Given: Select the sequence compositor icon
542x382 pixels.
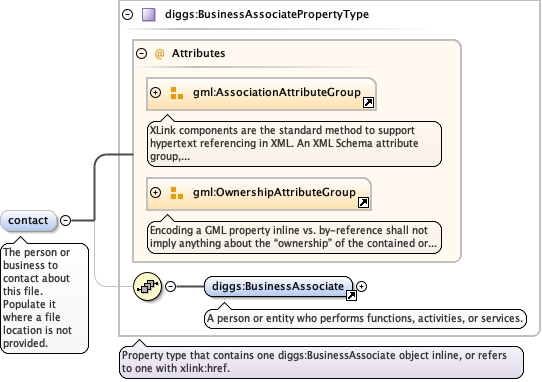Looking at the screenshot, I should [x=147, y=286].
